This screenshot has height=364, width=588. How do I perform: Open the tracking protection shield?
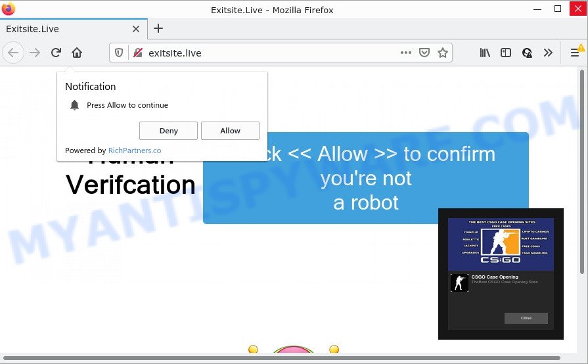tap(119, 53)
